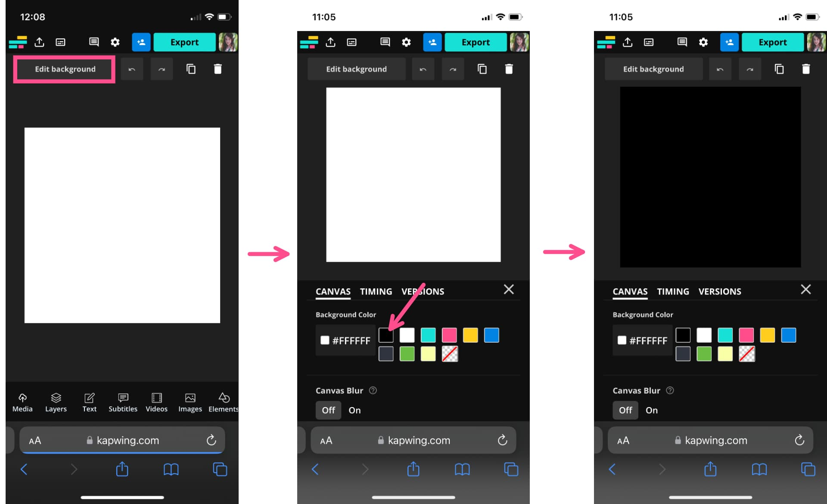827x504 pixels.
Task: Click the duplicate layer icon
Action: coord(191,68)
